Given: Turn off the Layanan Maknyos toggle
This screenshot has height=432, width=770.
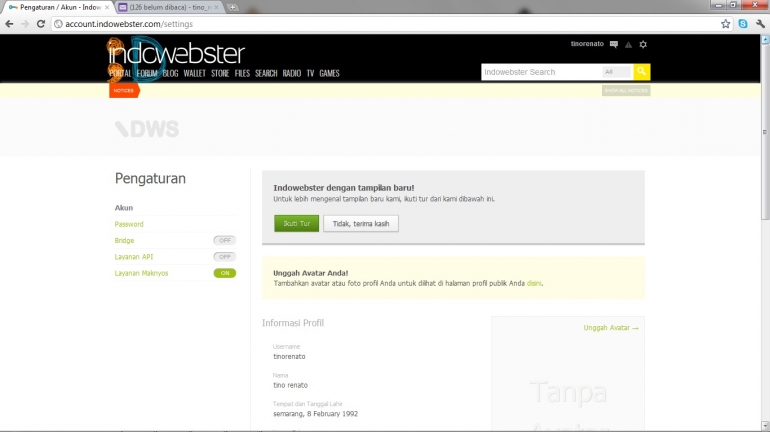Looking at the screenshot, I should coord(224,273).
